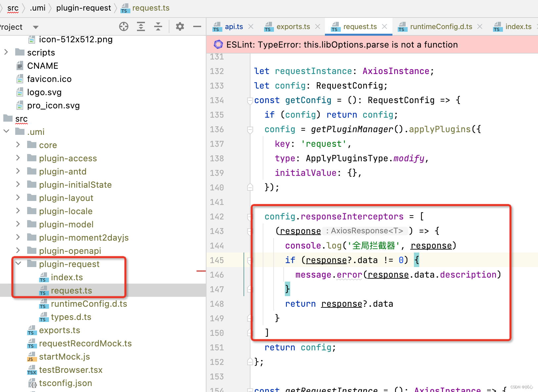Viewport: 538px width, 392px height.
Task: Close the api.ts tab
Action: (251, 26)
